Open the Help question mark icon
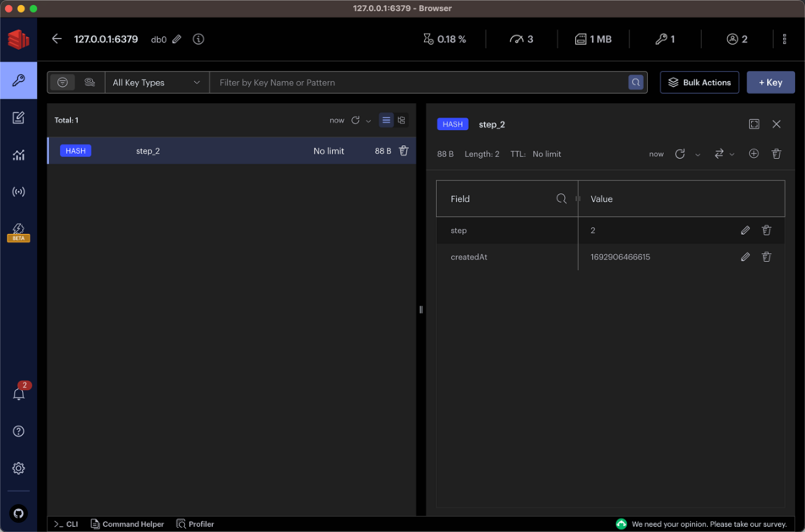 pos(19,431)
